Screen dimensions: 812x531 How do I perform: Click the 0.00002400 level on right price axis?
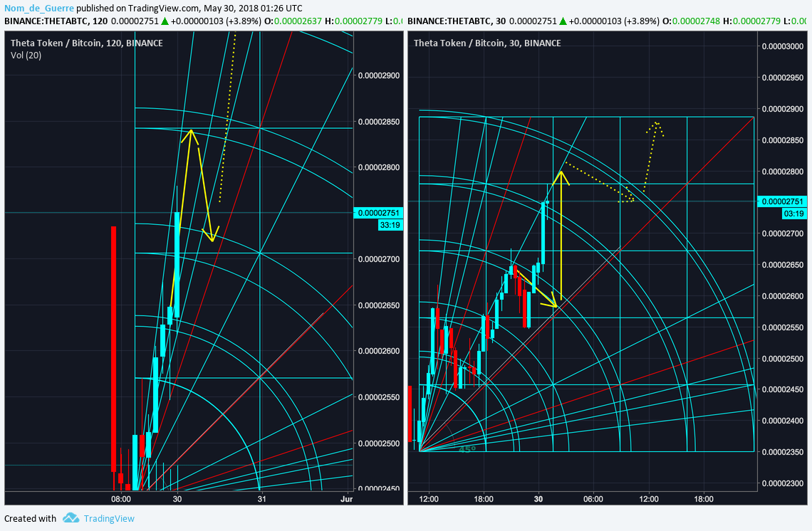point(783,421)
